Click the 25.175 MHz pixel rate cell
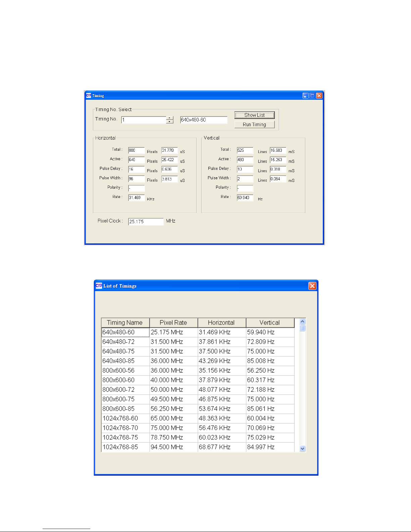The width and height of the screenshot is (411, 532). 174,332
